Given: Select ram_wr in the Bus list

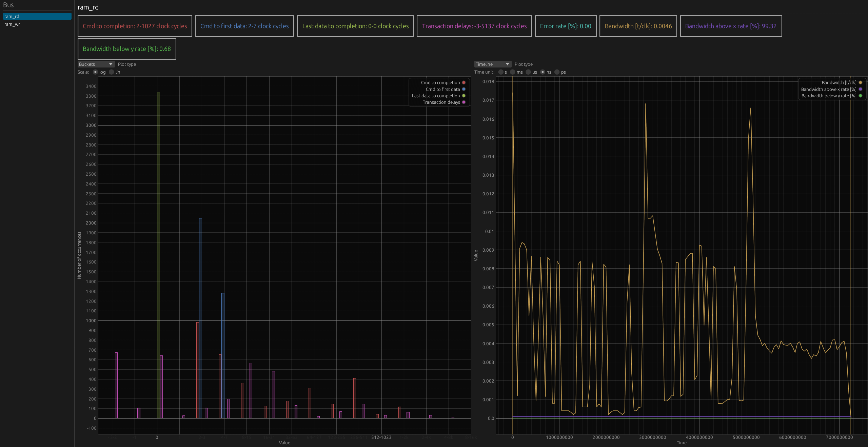Looking at the screenshot, I should click(x=12, y=24).
